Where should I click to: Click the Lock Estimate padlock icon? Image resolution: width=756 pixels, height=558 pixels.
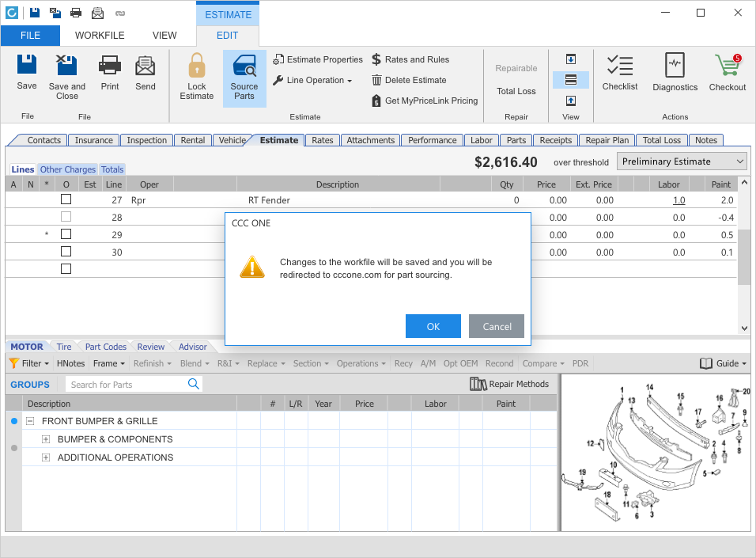(196, 66)
